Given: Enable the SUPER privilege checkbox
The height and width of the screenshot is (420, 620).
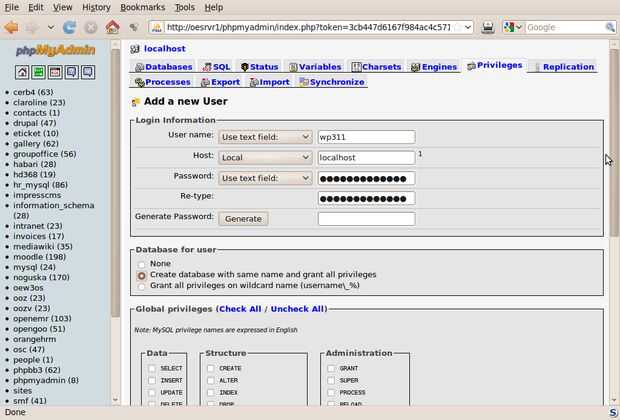Looking at the screenshot, I should tap(331, 380).
